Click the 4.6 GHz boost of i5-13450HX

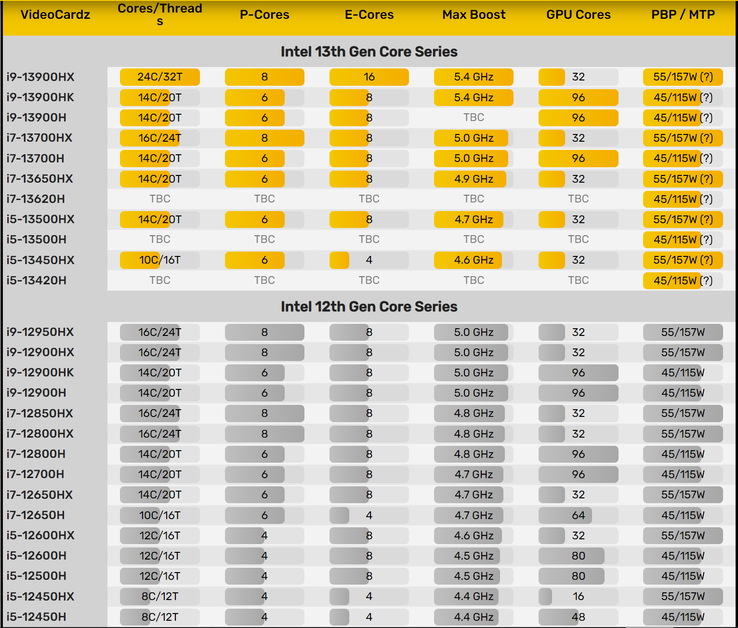(473, 260)
